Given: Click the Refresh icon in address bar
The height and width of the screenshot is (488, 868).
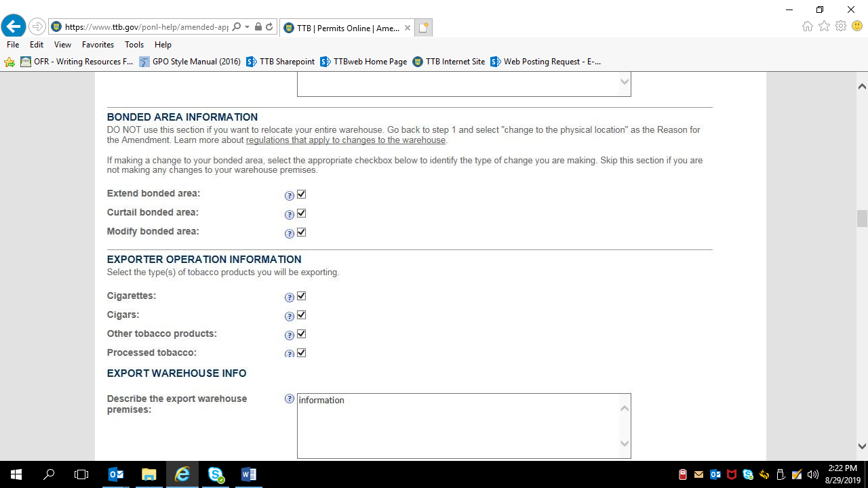Looking at the screenshot, I should (x=269, y=27).
